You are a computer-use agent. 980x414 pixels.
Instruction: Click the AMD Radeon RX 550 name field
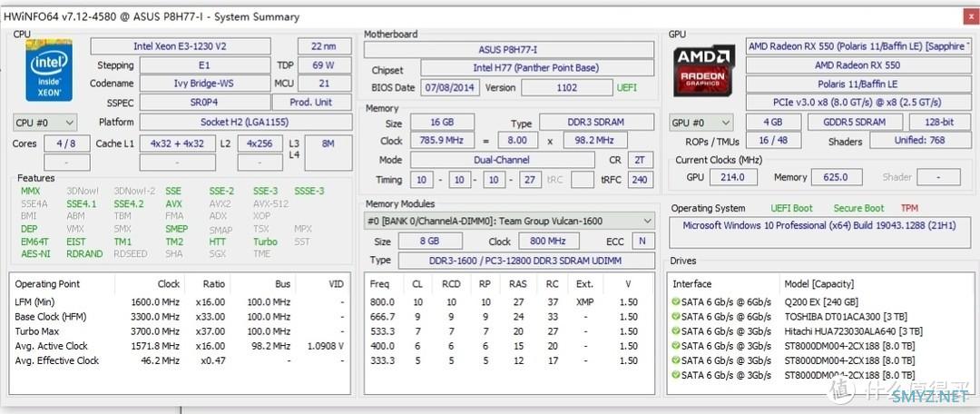(x=857, y=65)
